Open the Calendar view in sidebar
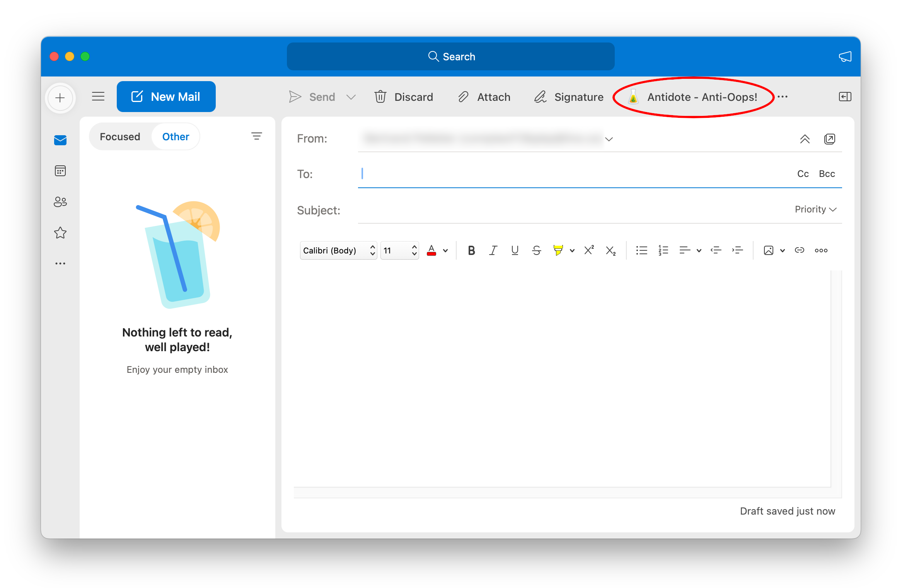This screenshot has width=897, height=588. (x=60, y=171)
